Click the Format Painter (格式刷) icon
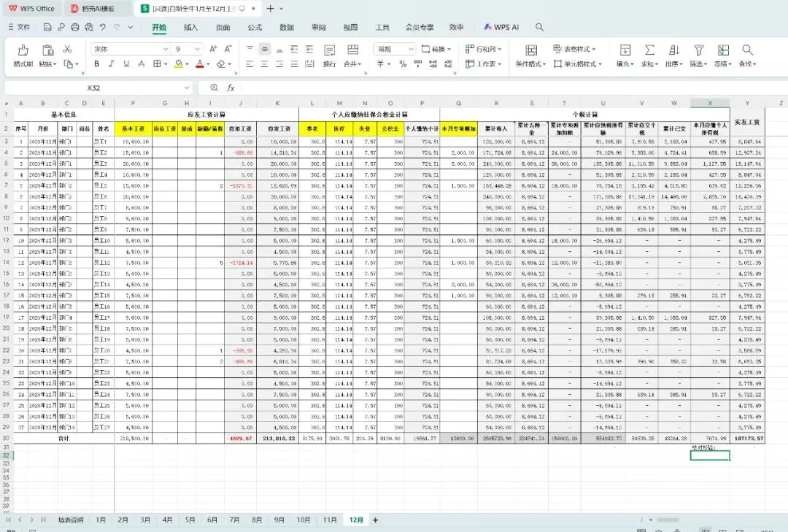Image resolution: width=788 pixels, height=532 pixels. pyautogui.click(x=23, y=50)
